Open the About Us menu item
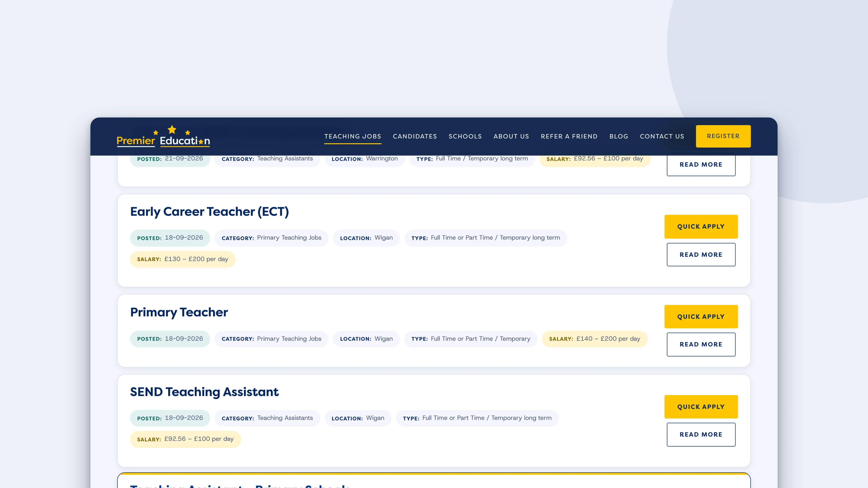Viewport: 868px width, 488px height. click(x=511, y=136)
